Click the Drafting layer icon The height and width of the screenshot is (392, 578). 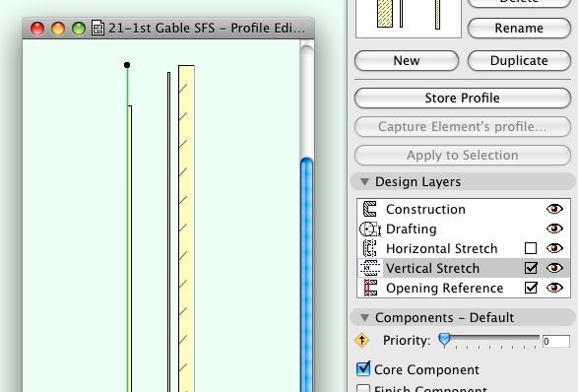(369, 229)
